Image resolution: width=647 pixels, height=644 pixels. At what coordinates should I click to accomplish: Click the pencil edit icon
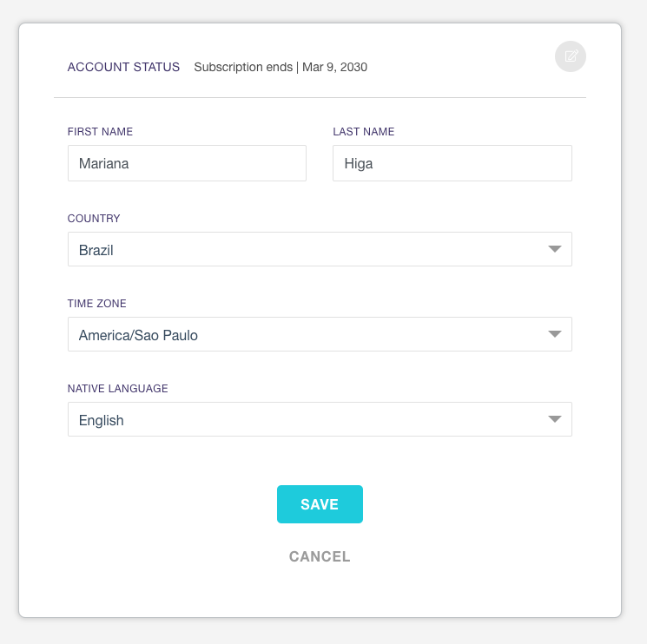point(571,56)
